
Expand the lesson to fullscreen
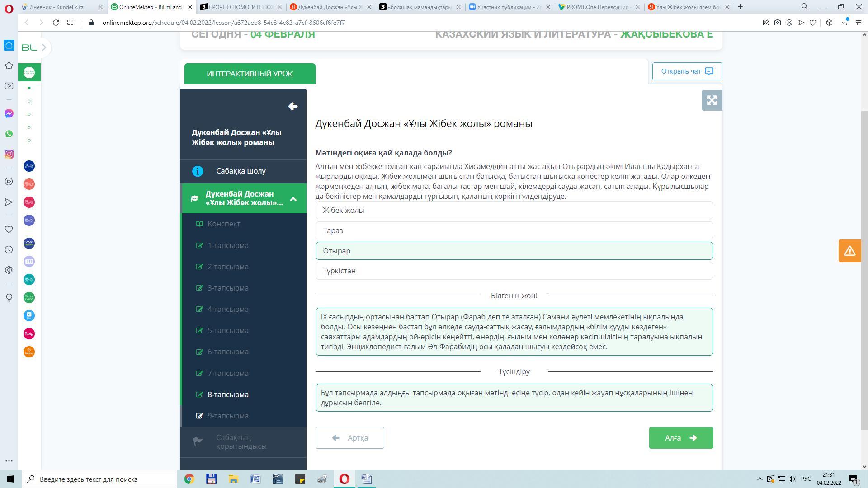pos(712,100)
